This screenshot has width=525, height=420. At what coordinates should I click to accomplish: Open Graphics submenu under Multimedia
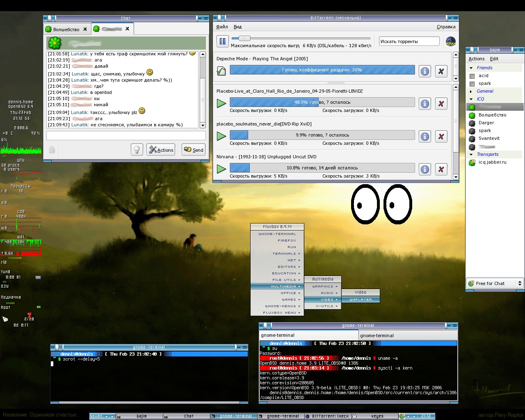pos(323,286)
